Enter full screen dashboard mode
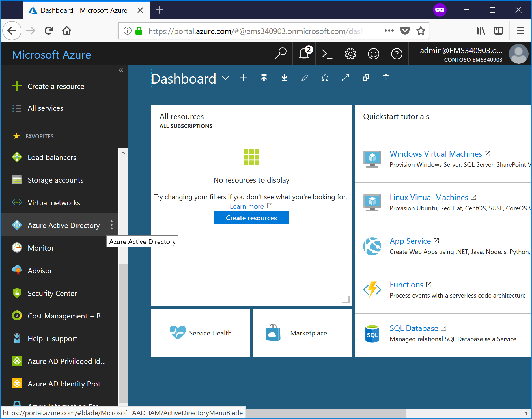 click(x=345, y=78)
